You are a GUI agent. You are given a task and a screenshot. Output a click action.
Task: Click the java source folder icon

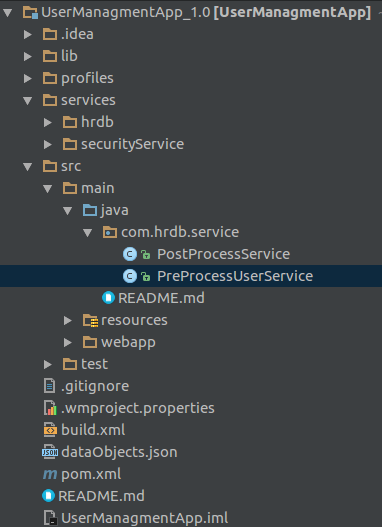[x=90, y=210]
